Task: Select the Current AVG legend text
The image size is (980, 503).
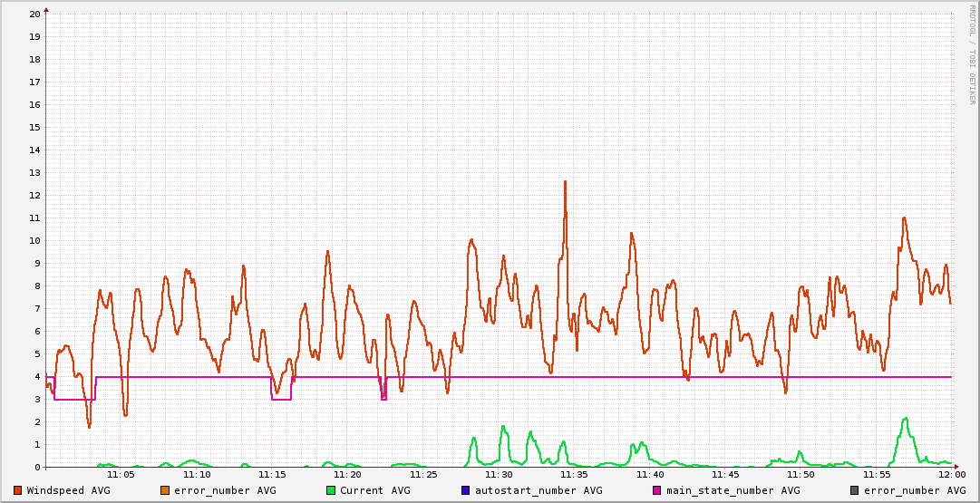Action: pos(374,490)
